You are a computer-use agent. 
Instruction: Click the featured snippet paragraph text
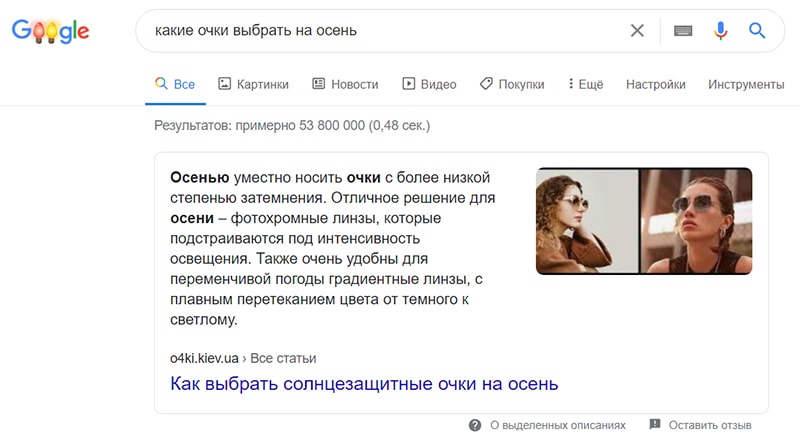pyautogui.click(x=333, y=249)
